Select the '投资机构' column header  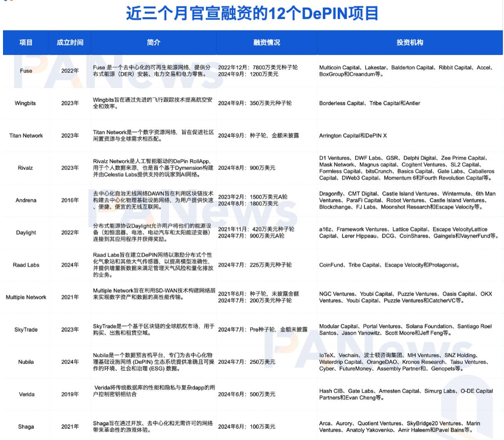409,42
